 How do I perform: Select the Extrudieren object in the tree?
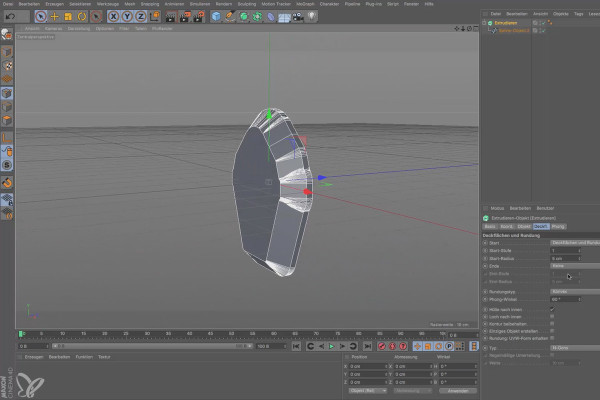click(x=505, y=23)
